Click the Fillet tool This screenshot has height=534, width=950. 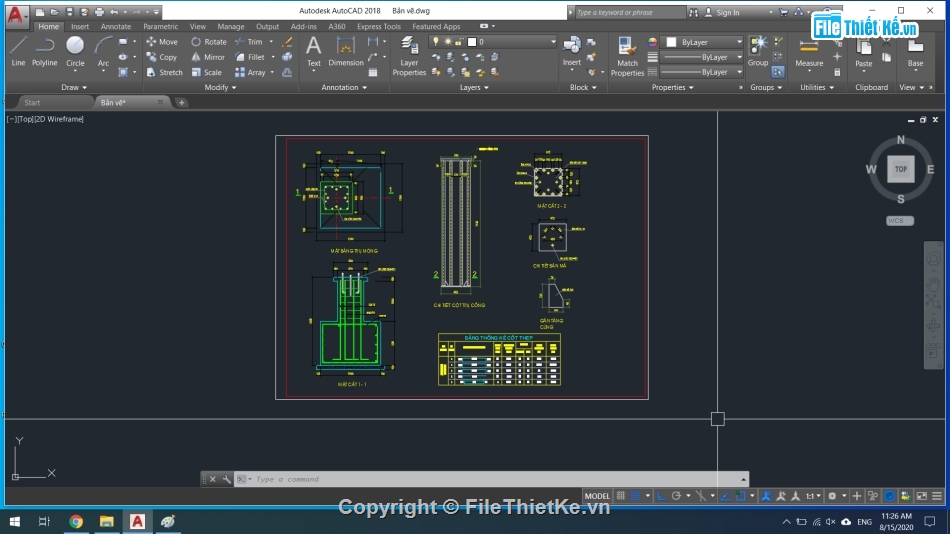pos(250,57)
